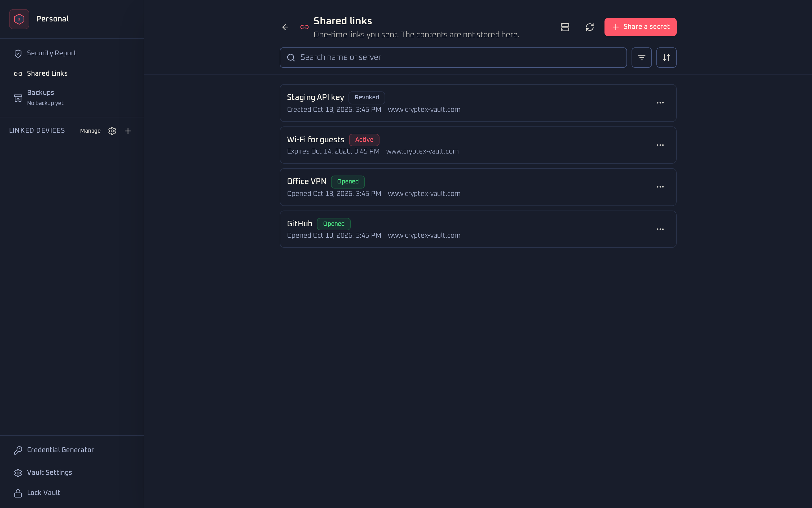Open the sort order button
Screen dimensions: 812x508
[666, 58]
